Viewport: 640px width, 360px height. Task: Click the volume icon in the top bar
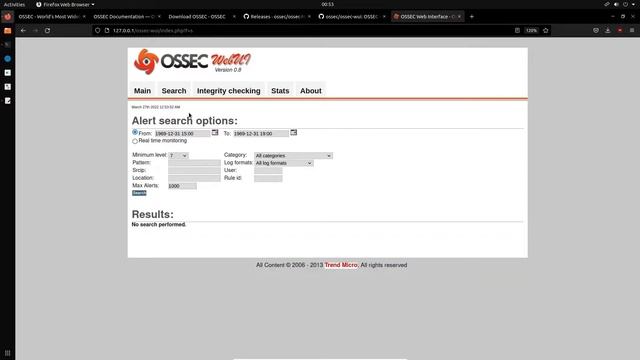(x=616, y=4)
